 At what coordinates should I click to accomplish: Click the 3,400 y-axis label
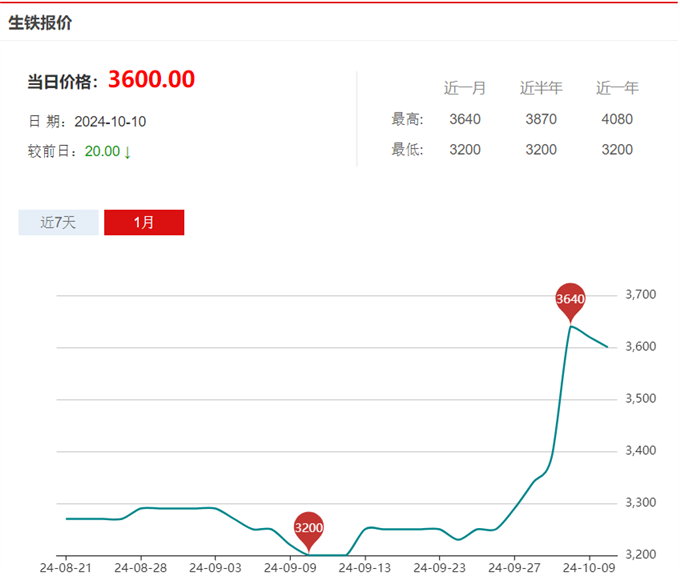[640, 451]
